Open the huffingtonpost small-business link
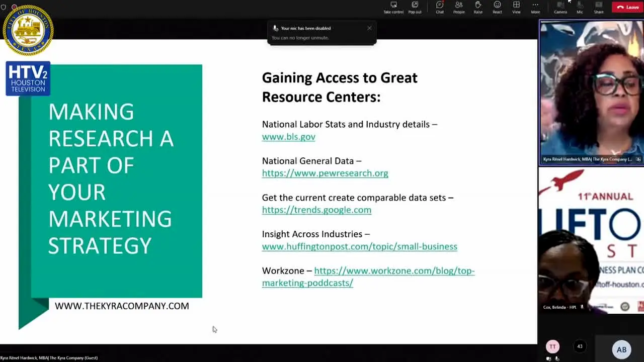This screenshot has width=644, height=362. tap(359, 246)
